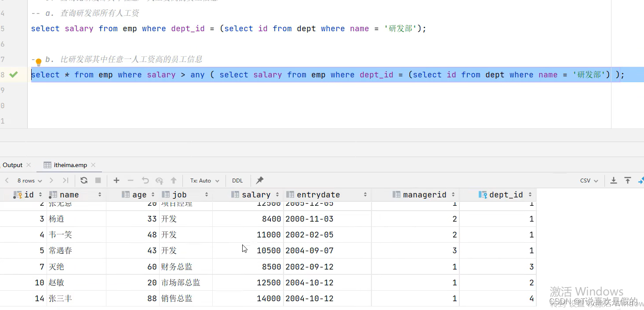Viewport: 644px width, 310px height.
Task: Click the yellow light bulb hint icon
Action: pos(38,62)
